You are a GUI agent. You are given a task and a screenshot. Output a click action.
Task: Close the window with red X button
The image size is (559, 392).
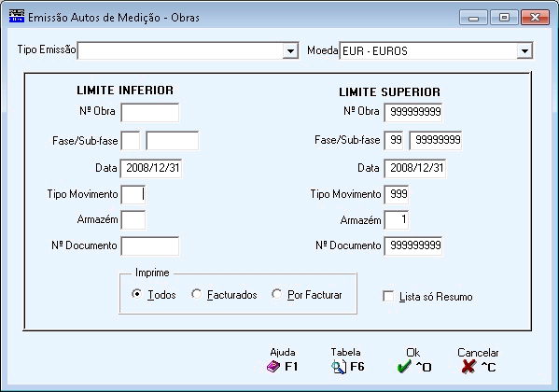(x=535, y=17)
